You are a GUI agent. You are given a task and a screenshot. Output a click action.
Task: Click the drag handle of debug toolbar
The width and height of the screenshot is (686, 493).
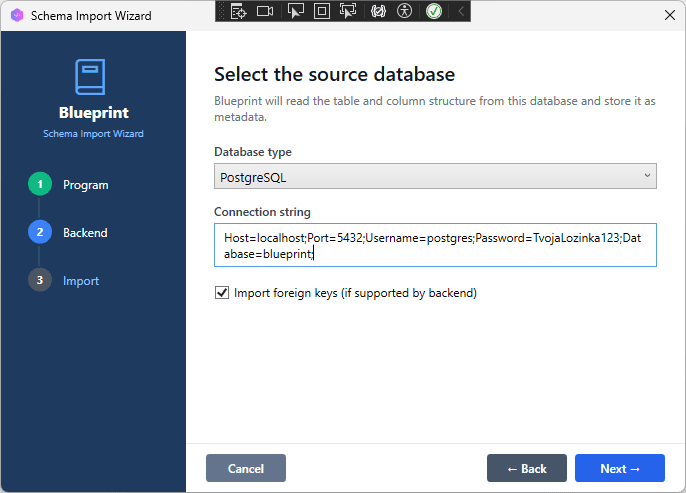point(221,11)
